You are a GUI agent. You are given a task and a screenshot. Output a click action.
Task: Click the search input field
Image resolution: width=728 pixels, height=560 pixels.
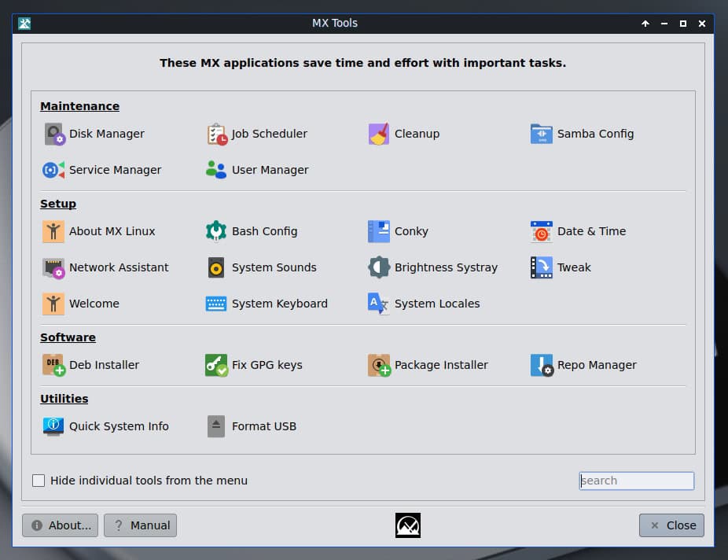636,481
